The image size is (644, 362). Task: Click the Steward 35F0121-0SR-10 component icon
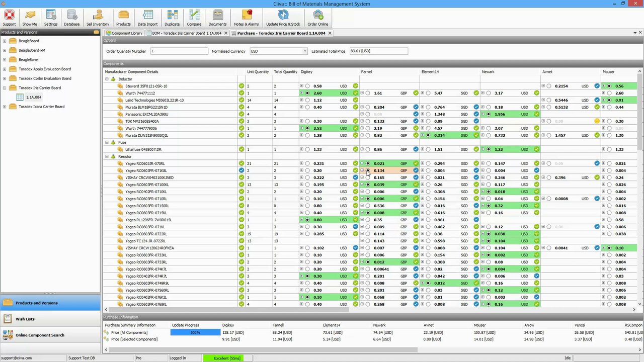tap(120, 86)
